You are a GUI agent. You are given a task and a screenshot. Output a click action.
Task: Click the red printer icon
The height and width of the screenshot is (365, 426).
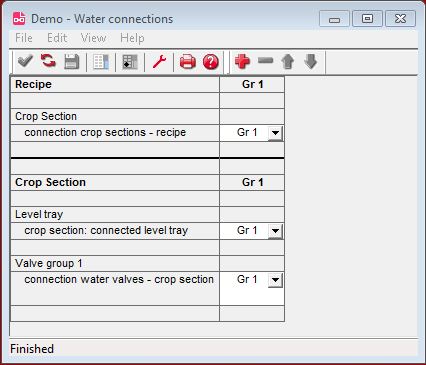[x=188, y=62]
